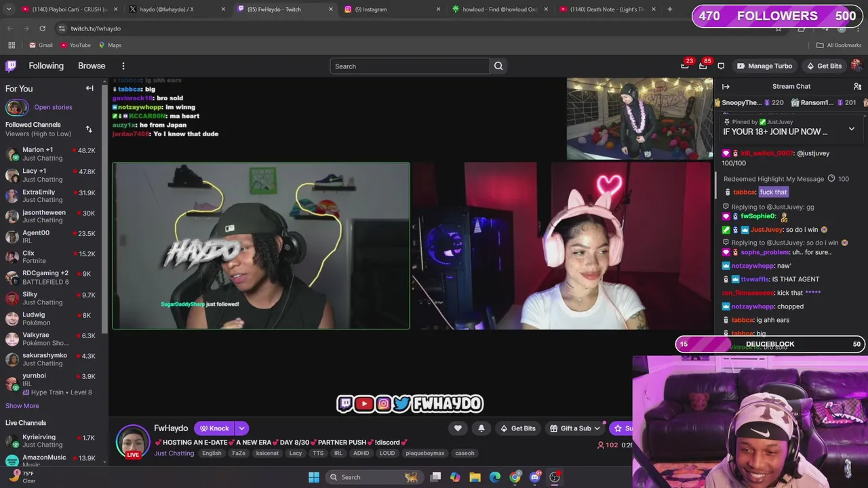This screenshot has width=868, height=488.
Task: Expand the pinned JustJuvey chat message
Action: coord(852,129)
